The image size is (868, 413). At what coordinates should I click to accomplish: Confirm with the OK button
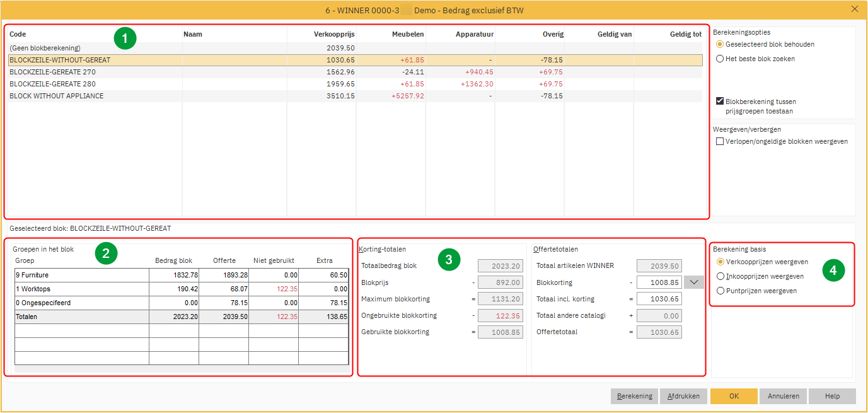(734, 397)
